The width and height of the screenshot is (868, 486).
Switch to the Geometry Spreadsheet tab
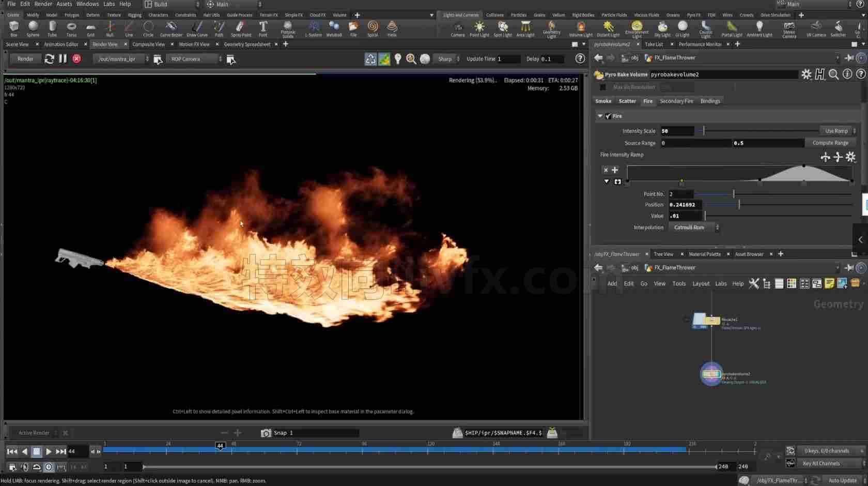click(247, 44)
